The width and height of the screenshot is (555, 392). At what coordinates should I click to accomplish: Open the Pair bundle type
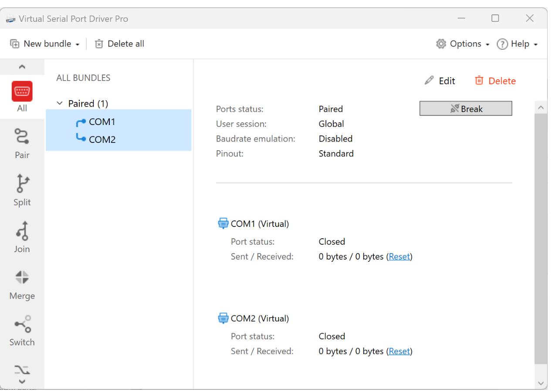22,136
